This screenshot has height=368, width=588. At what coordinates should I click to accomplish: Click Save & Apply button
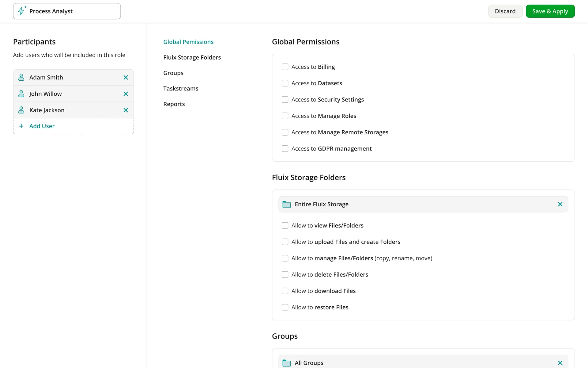coord(550,11)
